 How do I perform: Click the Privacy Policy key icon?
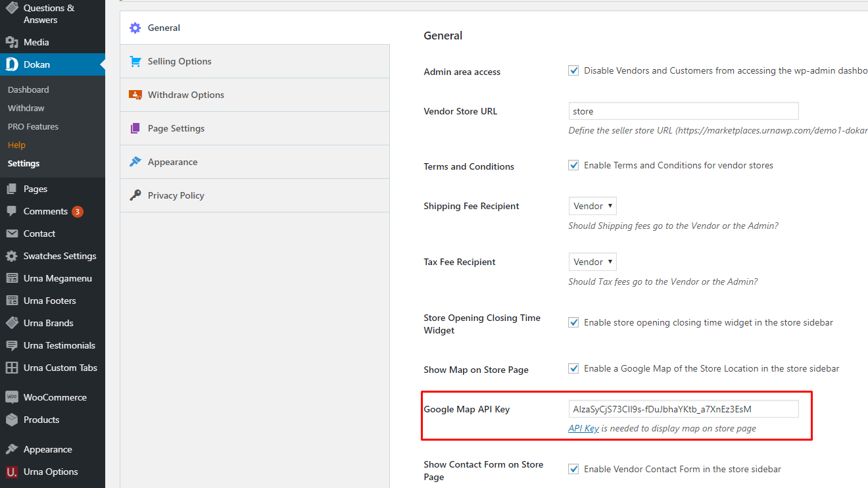click(135, 195)
